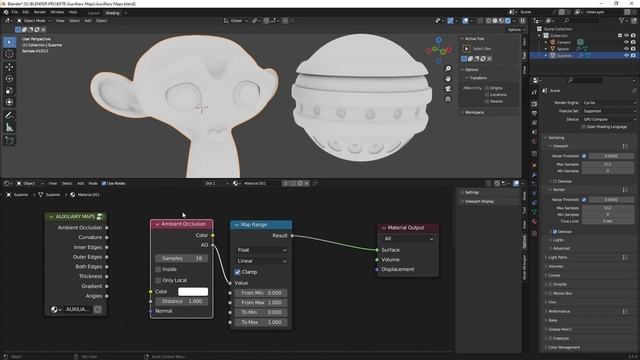Click the node group icon on AUXILIARY MAPS header
640x360 pixels.
pyautogui.click(x=100, y=217)
